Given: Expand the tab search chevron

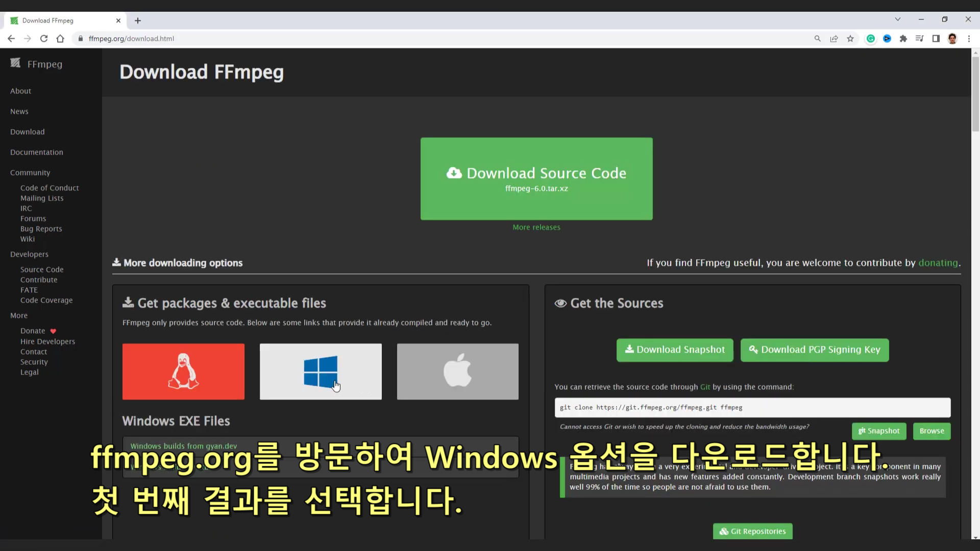Looking at the screenshot, I should [x=898, y=19].
